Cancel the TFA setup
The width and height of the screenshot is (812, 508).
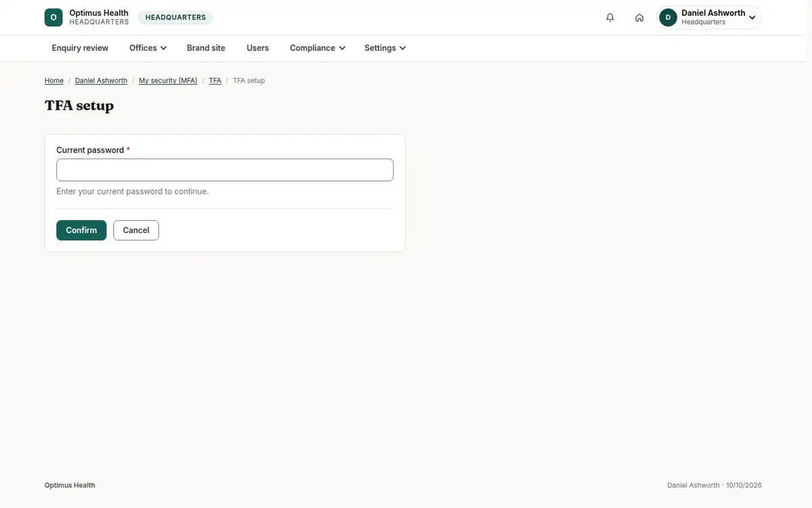136,230
